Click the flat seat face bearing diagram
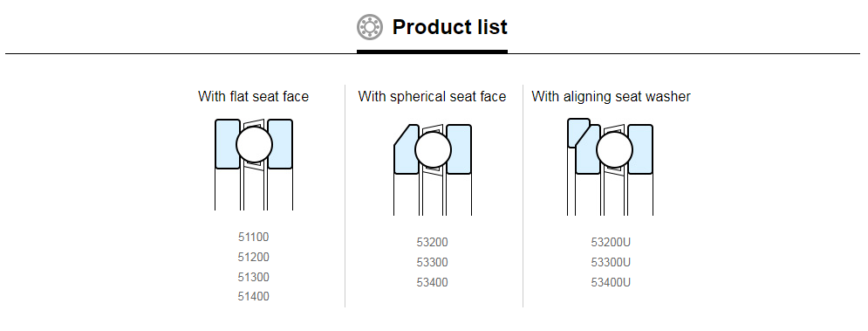 254,164
